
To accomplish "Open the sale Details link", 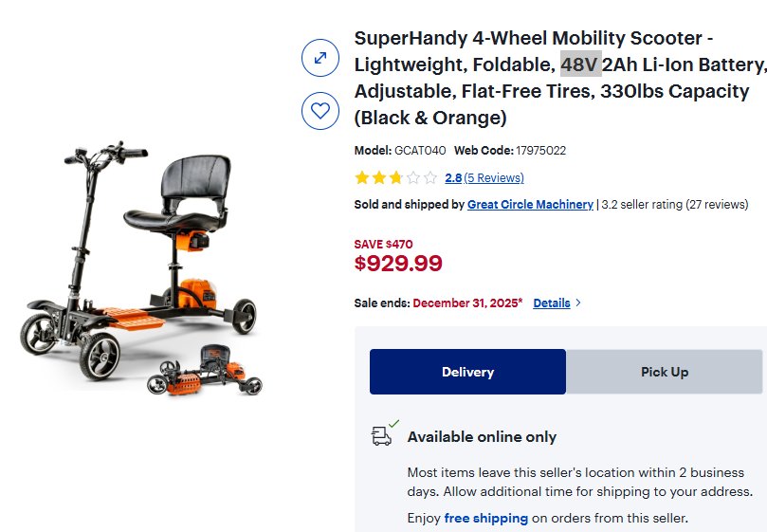I will click(x=552, y=303).
